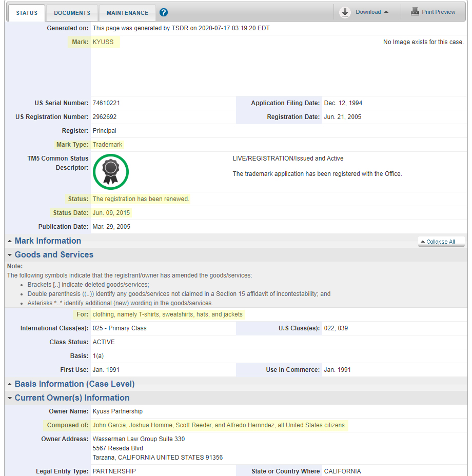Click 'The registration has been renewed.' status
472x476 pixels.
pos(141,199)
